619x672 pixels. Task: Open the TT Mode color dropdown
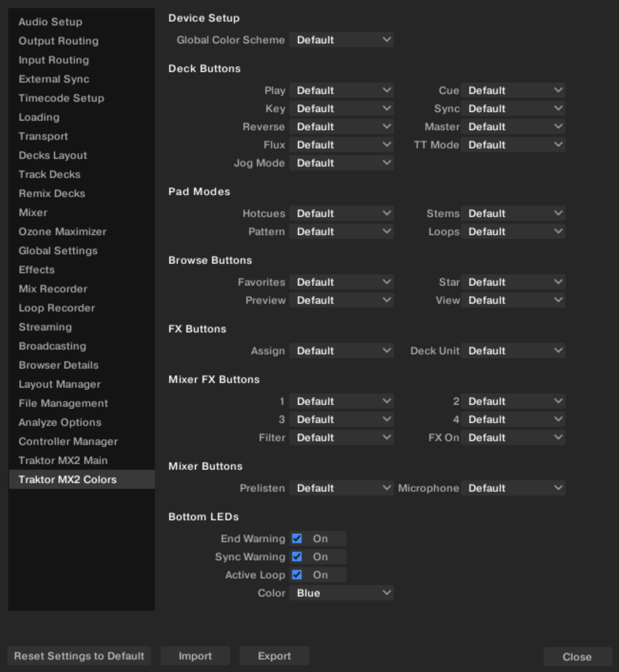[x=513, y=145]
